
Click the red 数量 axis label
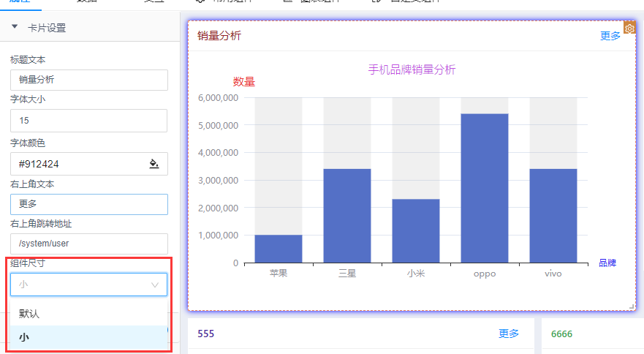coord(244,82)
